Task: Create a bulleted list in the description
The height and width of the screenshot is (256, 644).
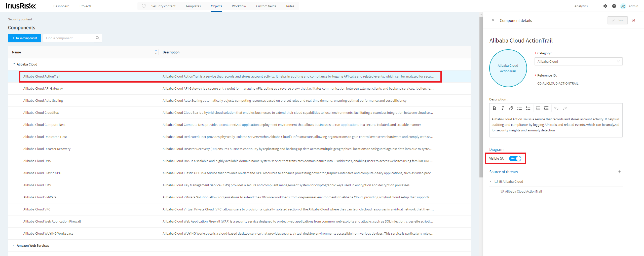Action: tap(519, 108)
